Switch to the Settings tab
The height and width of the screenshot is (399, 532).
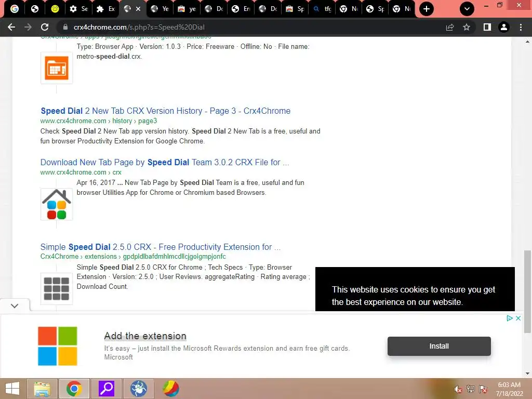click(x=79, y=9)
